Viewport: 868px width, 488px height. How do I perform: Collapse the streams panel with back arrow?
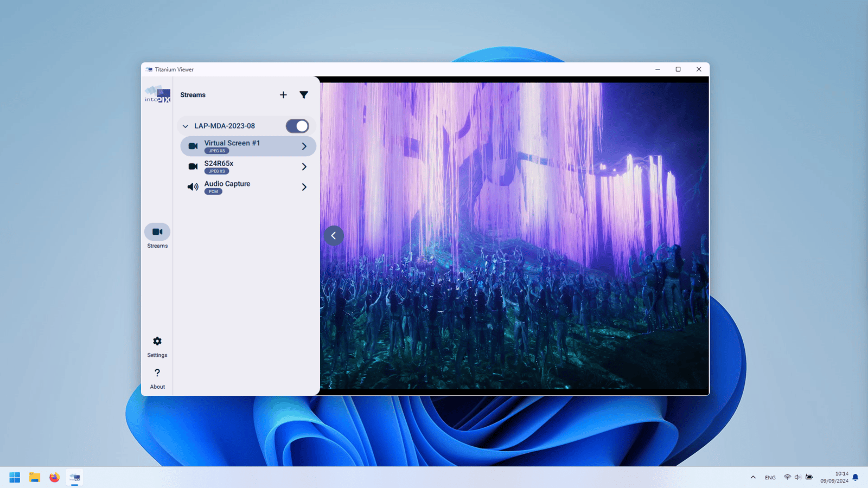(x=334, y=235)
